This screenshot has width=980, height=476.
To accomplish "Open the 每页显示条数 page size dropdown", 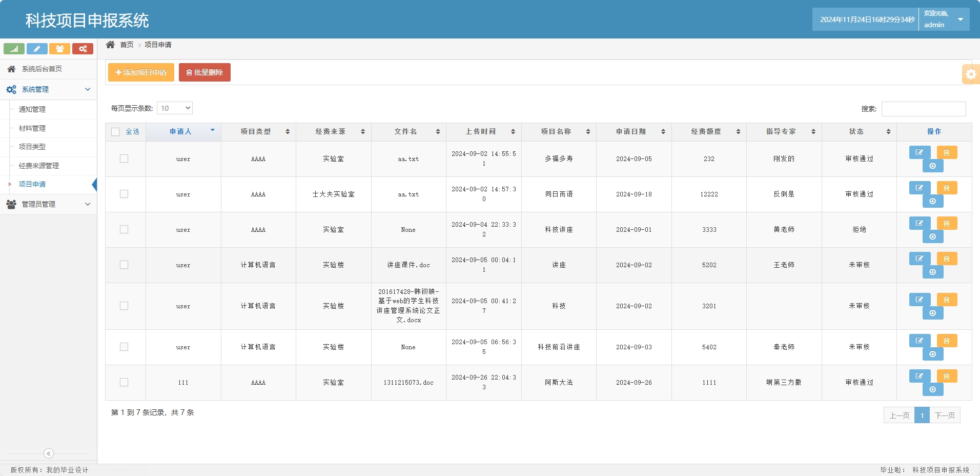I will [x=175, y=108].
